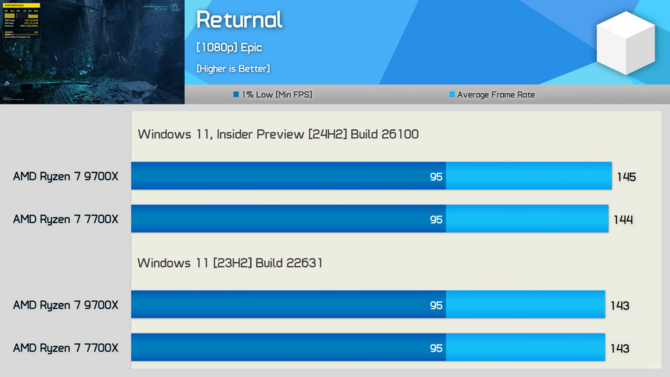Click the light blue Average Frame Rate swatch
The height and width of the screenshot is (377, 670).
click(452, 94)
